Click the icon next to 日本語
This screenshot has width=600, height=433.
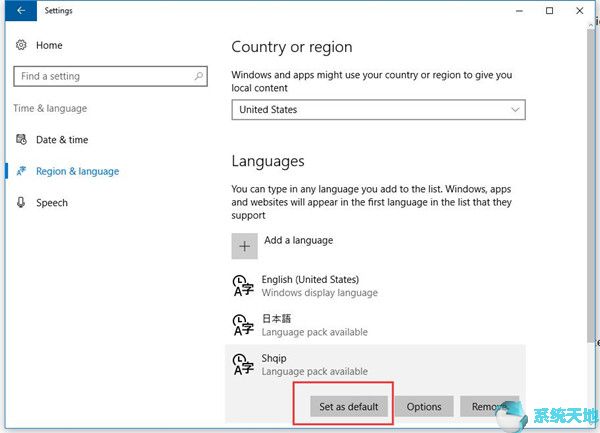coord(243,325)
